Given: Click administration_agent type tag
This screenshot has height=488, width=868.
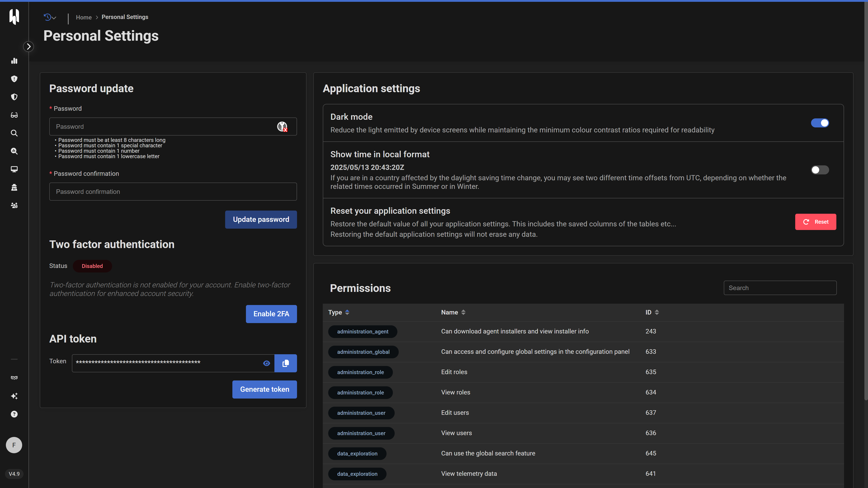Looking at the screenshot, I should coord(363,332).
